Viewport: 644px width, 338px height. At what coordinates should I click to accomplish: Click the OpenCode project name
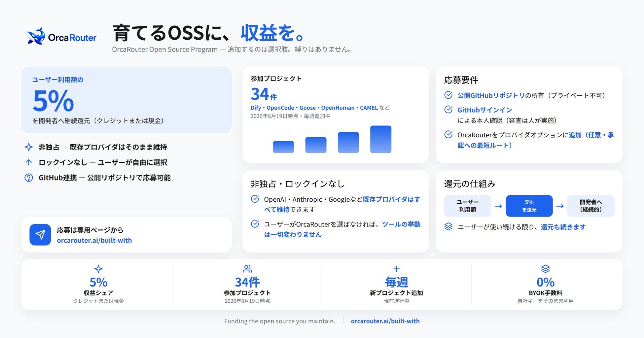[x=280, y=108]
